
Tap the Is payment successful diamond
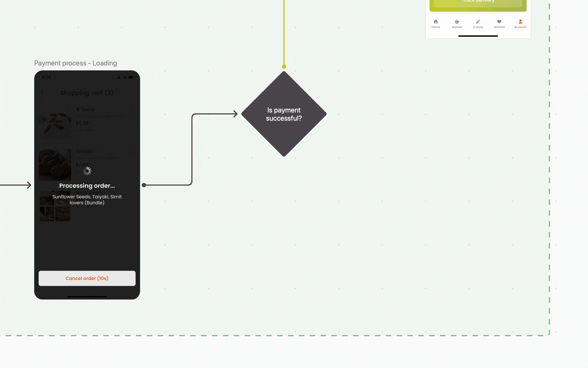pos(284,114)
